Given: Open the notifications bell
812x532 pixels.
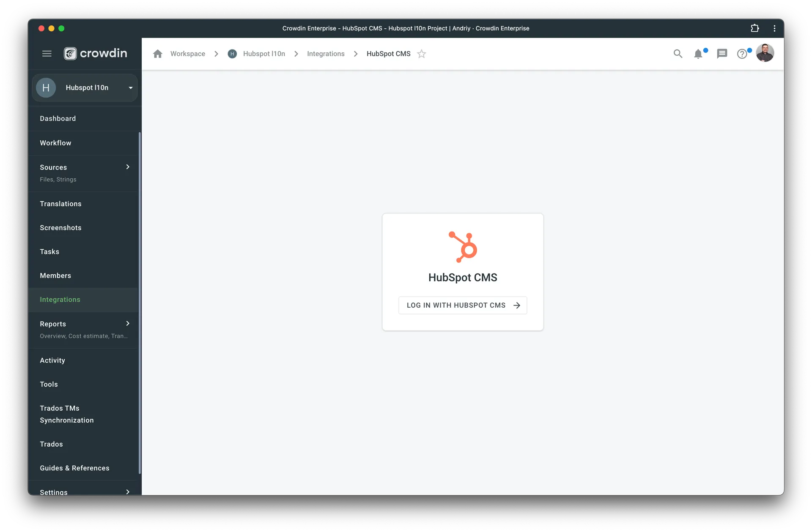Looking at the screenshot, I should [698, 54].
